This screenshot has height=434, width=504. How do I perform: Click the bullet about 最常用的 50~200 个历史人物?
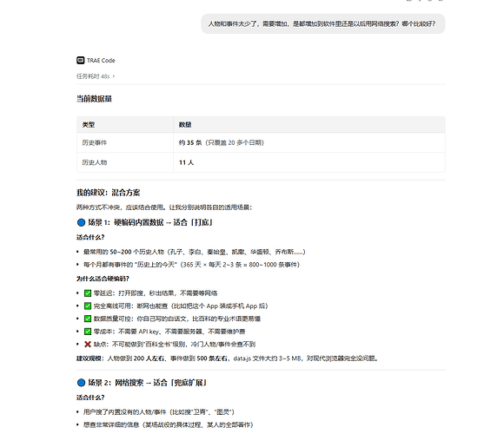coord(194,252)
